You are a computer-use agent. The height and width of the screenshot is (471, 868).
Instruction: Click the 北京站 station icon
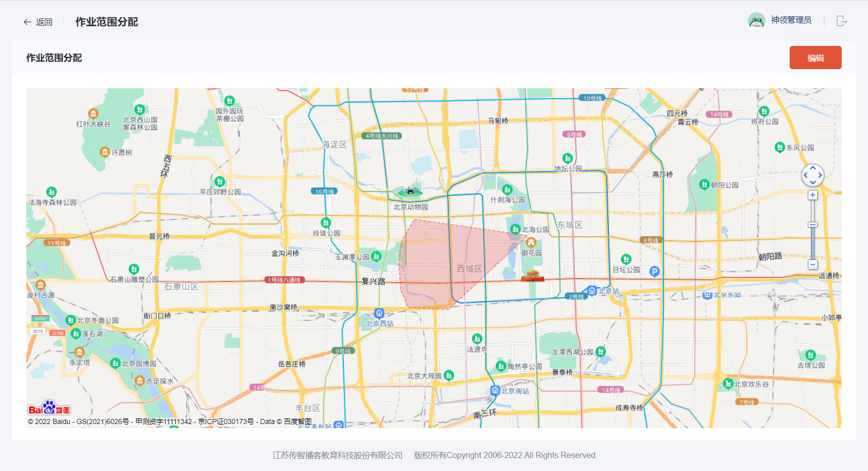[x=592, y=290]
